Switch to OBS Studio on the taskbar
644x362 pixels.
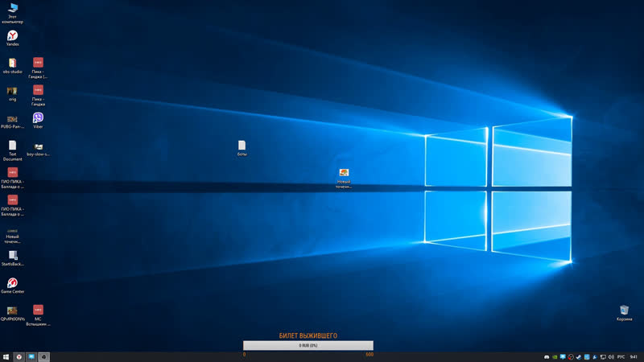pyautogui.click(x=43, y=357)
